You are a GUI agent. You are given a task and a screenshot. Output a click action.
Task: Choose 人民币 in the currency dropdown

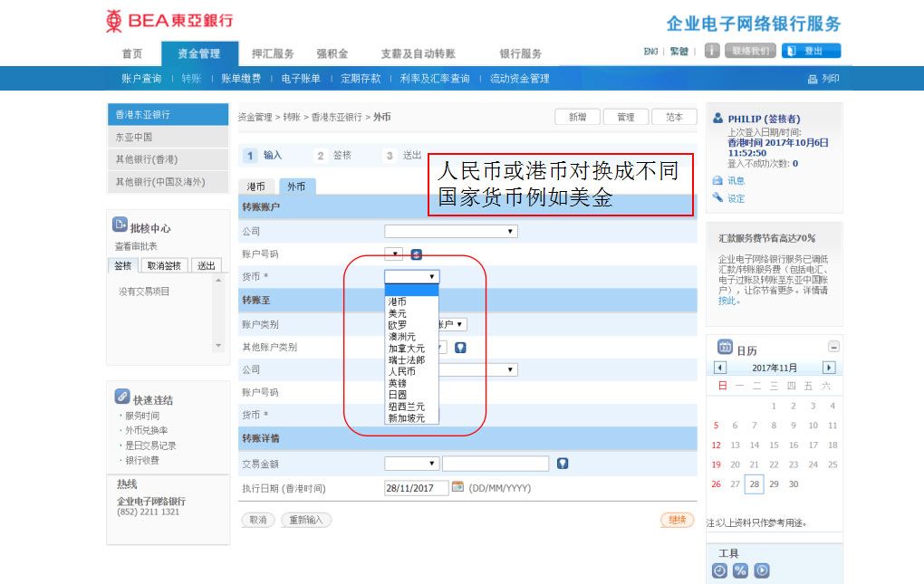click(402, 371)
